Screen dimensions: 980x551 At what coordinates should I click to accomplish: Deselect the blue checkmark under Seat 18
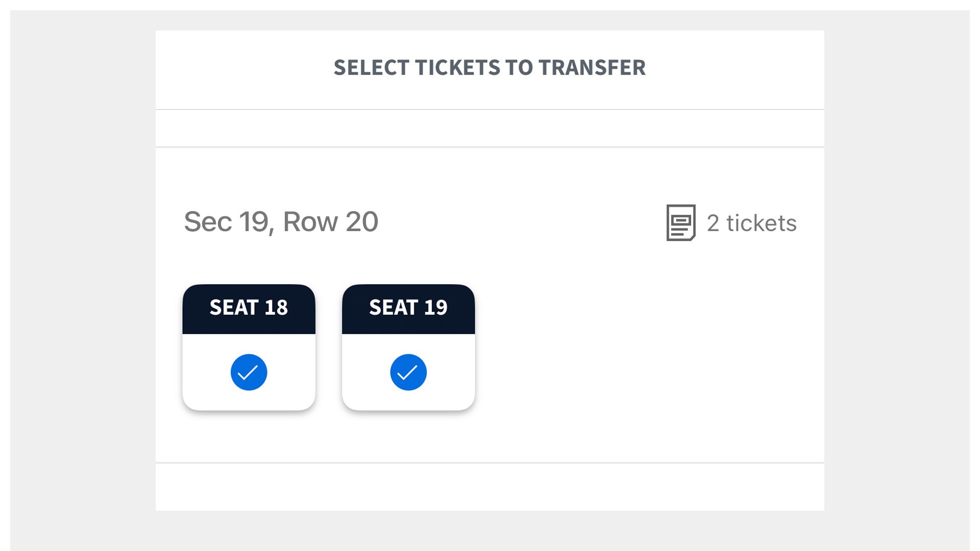pyautogui.click(x=249, y=372)
